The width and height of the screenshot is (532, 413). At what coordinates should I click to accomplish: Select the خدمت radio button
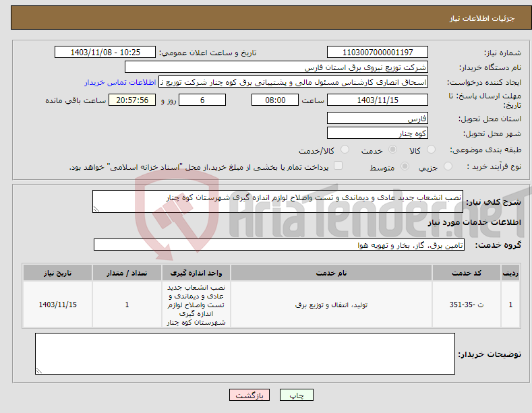click(x=392, y=150)
